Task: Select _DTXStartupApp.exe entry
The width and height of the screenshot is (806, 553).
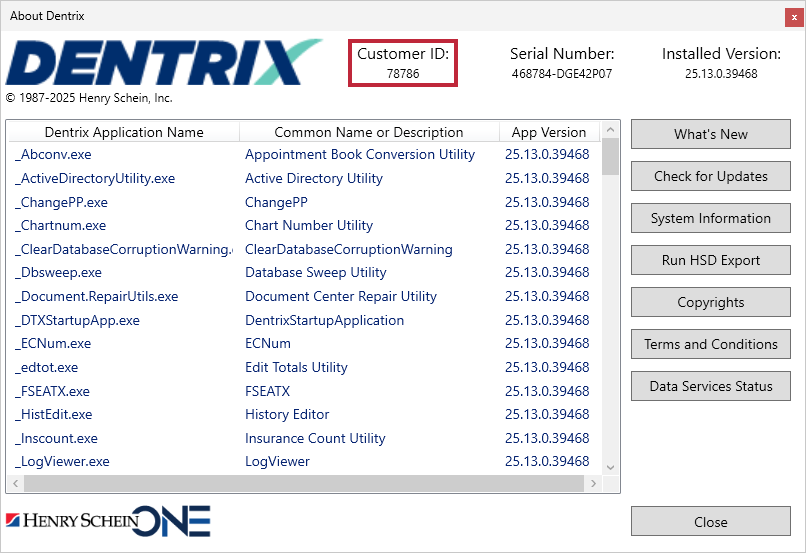Action: click(x=78, y=320)
